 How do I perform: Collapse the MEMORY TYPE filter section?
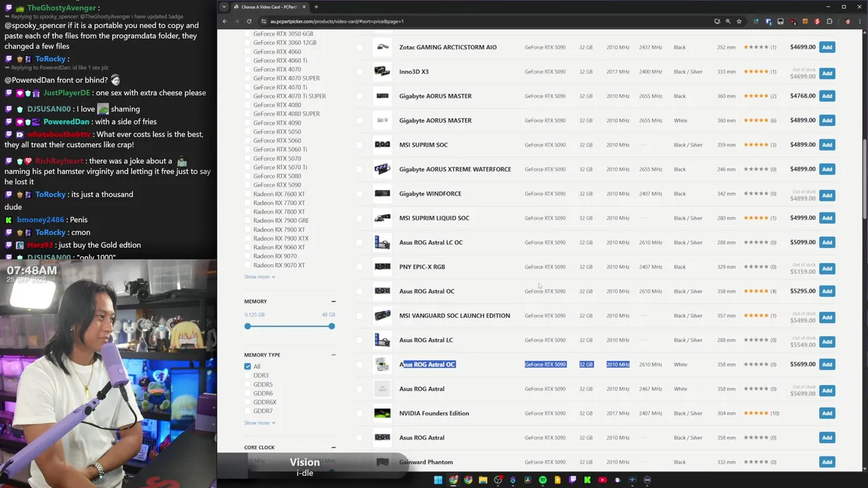(333, 354)
